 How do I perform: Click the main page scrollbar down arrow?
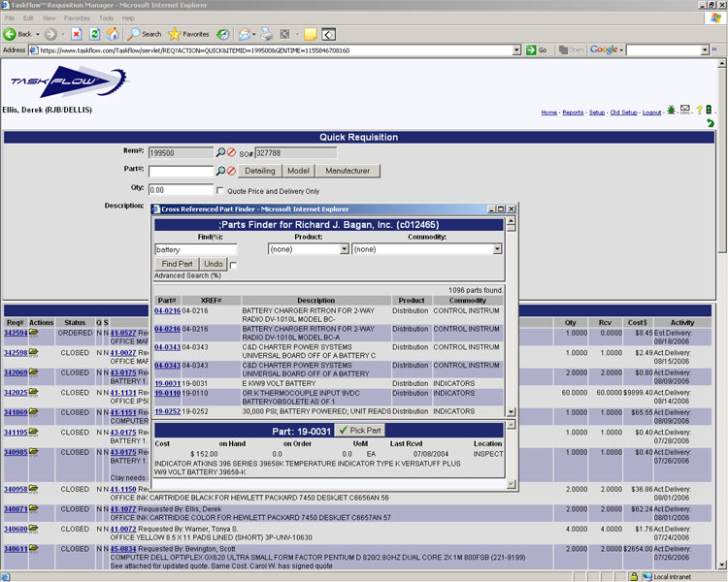721,565
